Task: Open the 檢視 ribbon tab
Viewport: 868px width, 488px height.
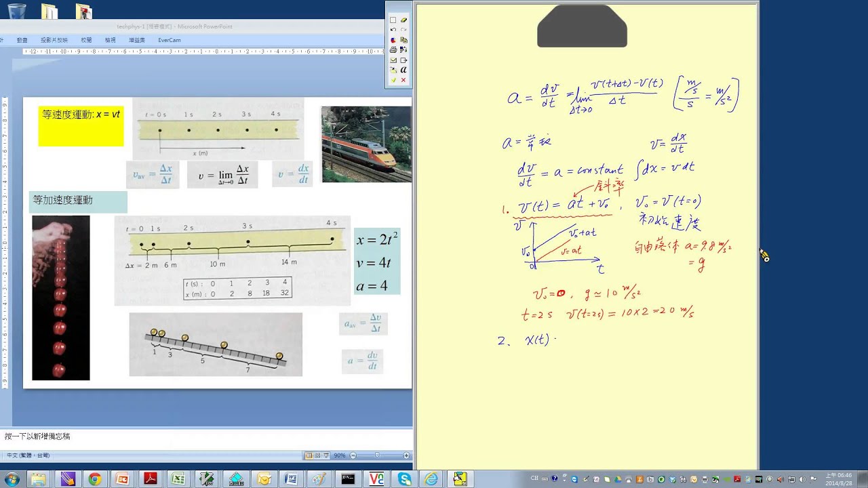Action: point(110,40)
